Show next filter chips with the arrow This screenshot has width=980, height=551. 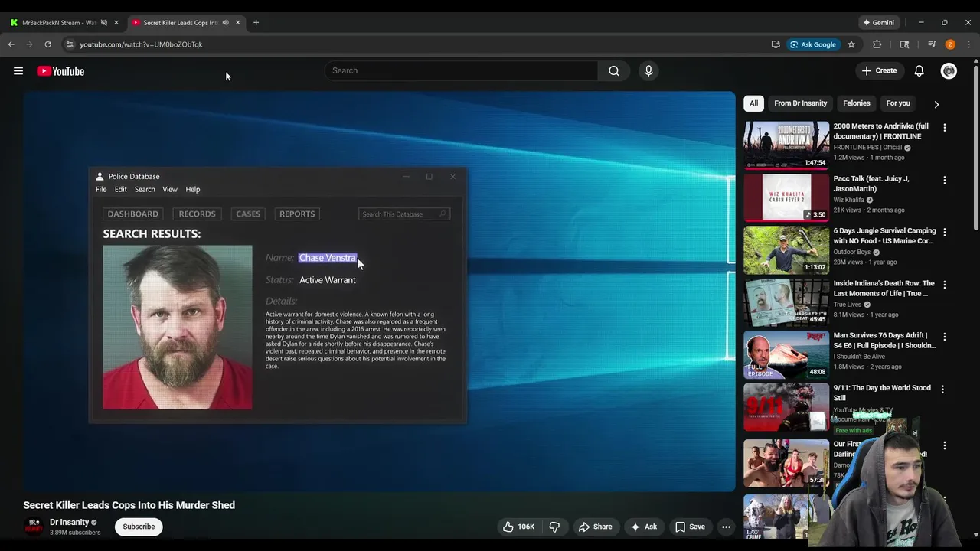click(936, 104)
